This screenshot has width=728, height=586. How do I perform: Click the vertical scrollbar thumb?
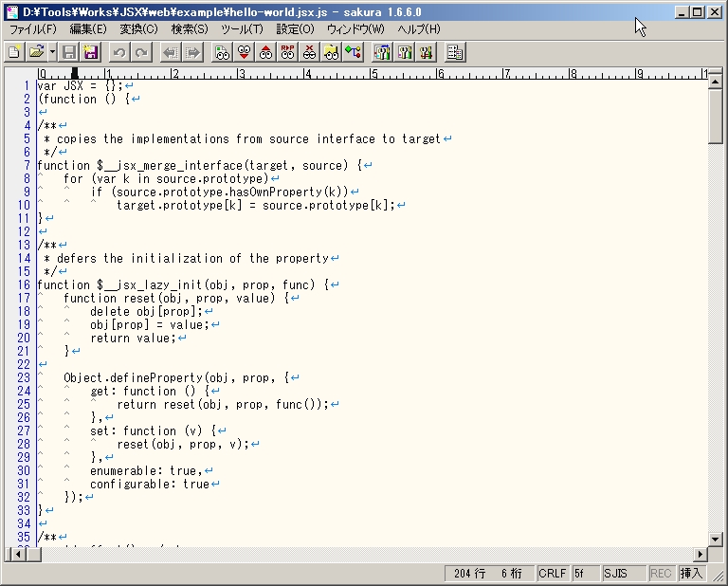click(715, 117)
